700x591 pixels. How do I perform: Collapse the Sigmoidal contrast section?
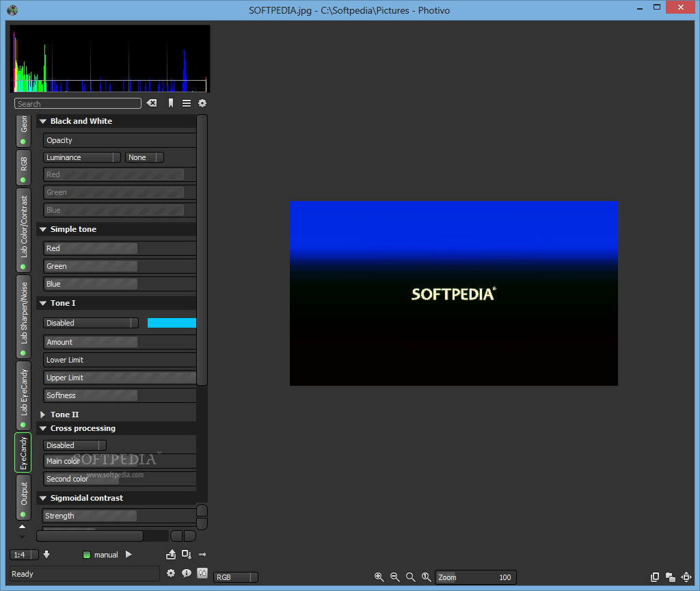[x=43, y=498]
